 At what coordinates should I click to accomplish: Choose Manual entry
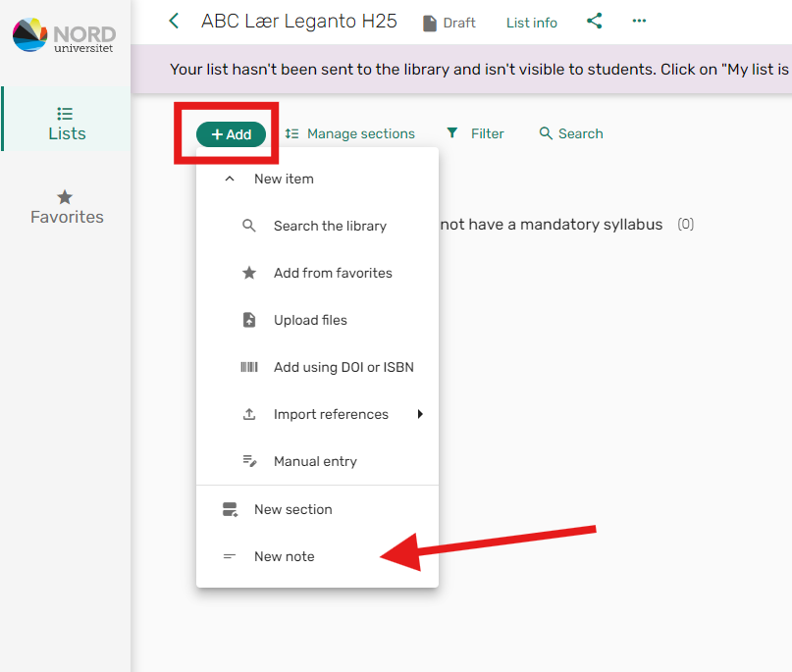[x=317, y=461]
